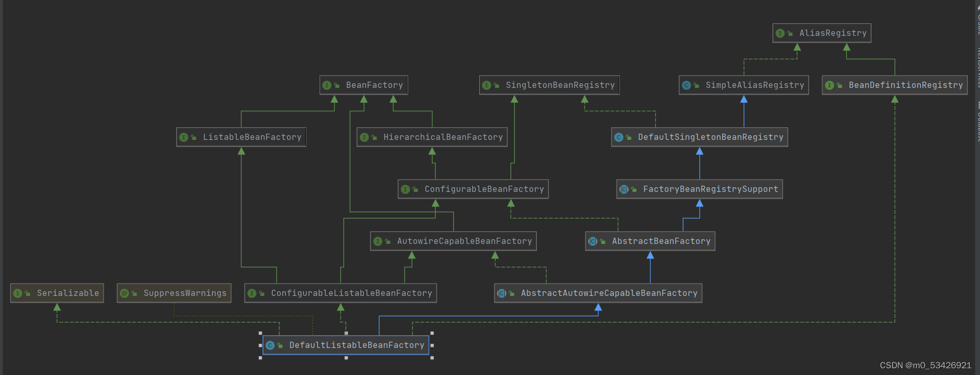Select the SingletonBeanRegistry node label
Image resolution: width=980 pixels, height=375 pixels.
pyautogui.click(x=560, y=85)
